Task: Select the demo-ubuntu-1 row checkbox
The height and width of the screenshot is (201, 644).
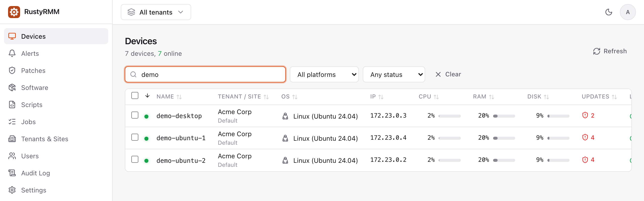Action: 135,137
